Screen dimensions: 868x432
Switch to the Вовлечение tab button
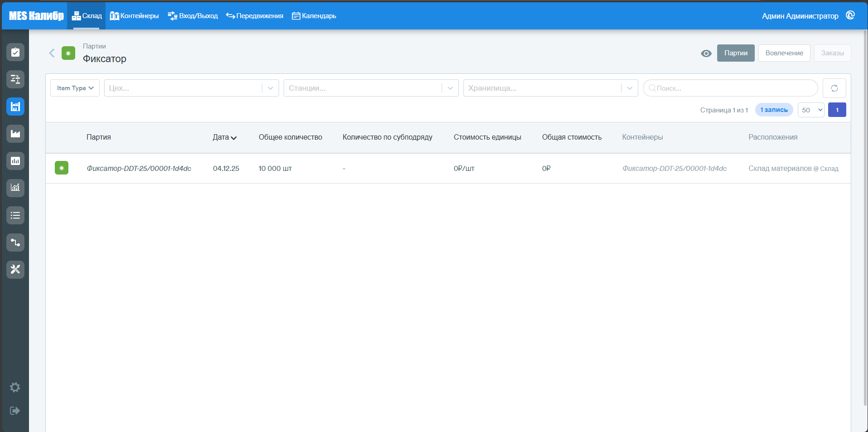784,53
